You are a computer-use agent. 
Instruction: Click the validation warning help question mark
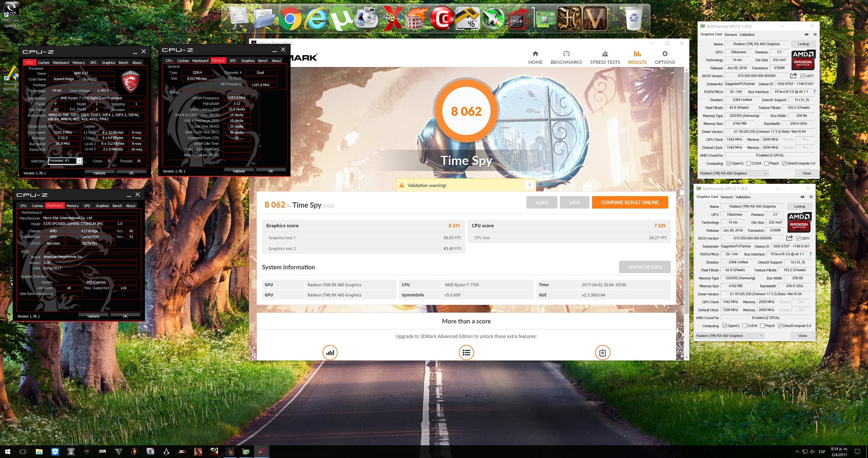click(530, 185)
